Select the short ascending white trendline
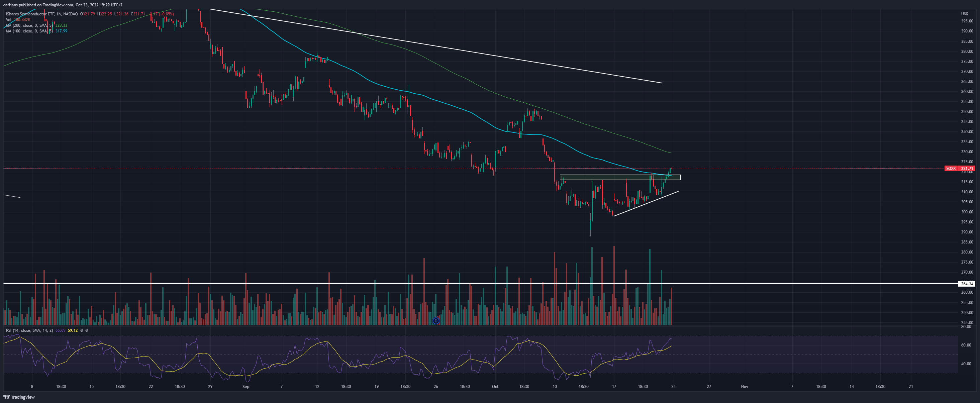The width and height of the screenshot is (980, 403). pos(646,204)
